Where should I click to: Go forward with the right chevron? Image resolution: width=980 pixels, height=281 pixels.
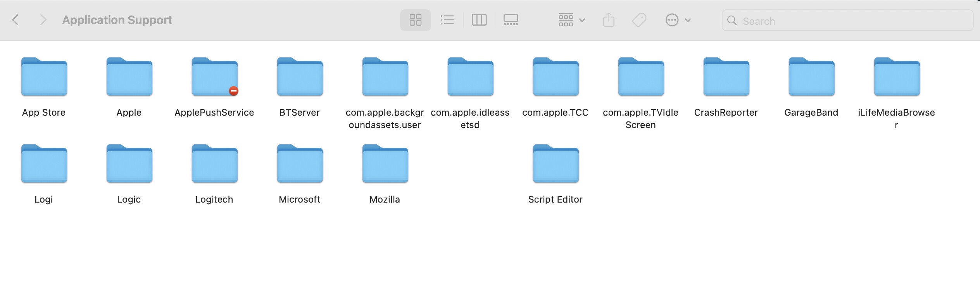click(43, 20)
